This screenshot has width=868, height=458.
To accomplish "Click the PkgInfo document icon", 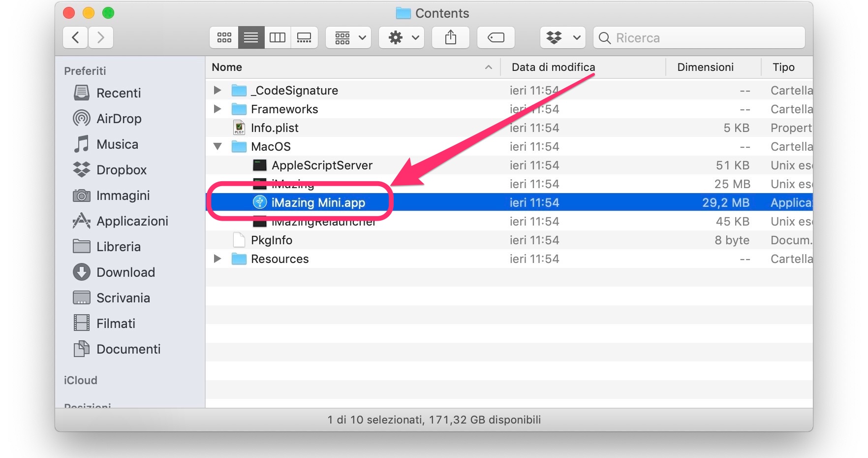I will coord(239,240).
